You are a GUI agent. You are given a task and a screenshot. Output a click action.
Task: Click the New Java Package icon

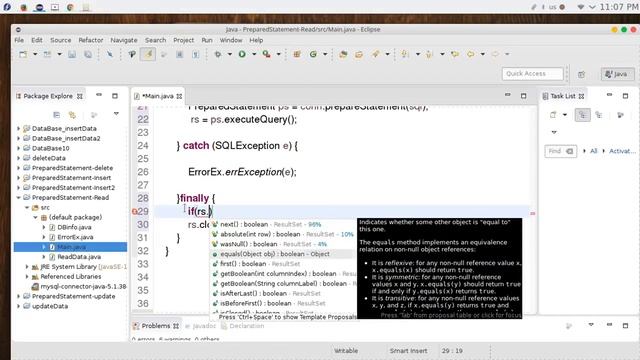tap(297, 54)
